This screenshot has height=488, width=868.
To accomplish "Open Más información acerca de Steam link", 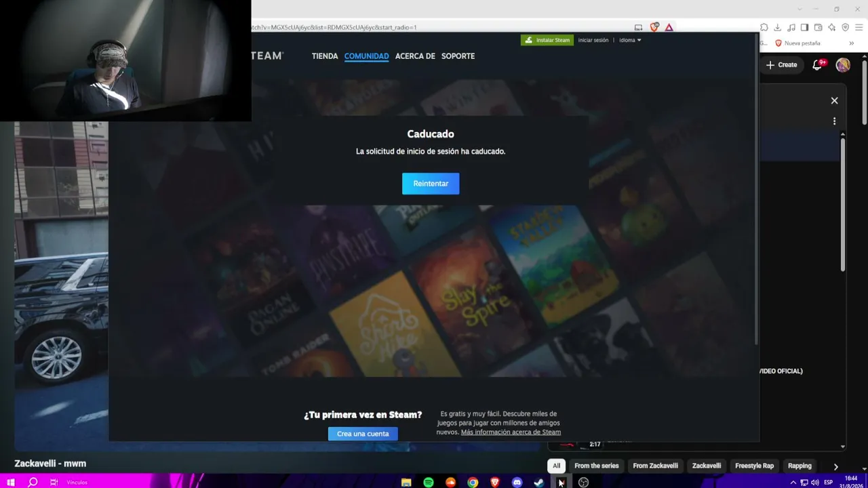I will click(x=511, y=432).
